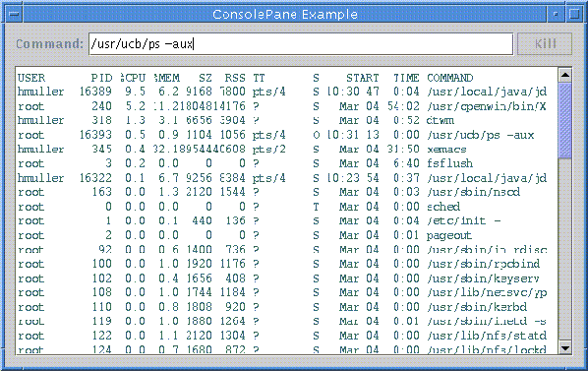Click the ConsolePane Example title bar
This screenshot has width=588, height=371.
285,14
